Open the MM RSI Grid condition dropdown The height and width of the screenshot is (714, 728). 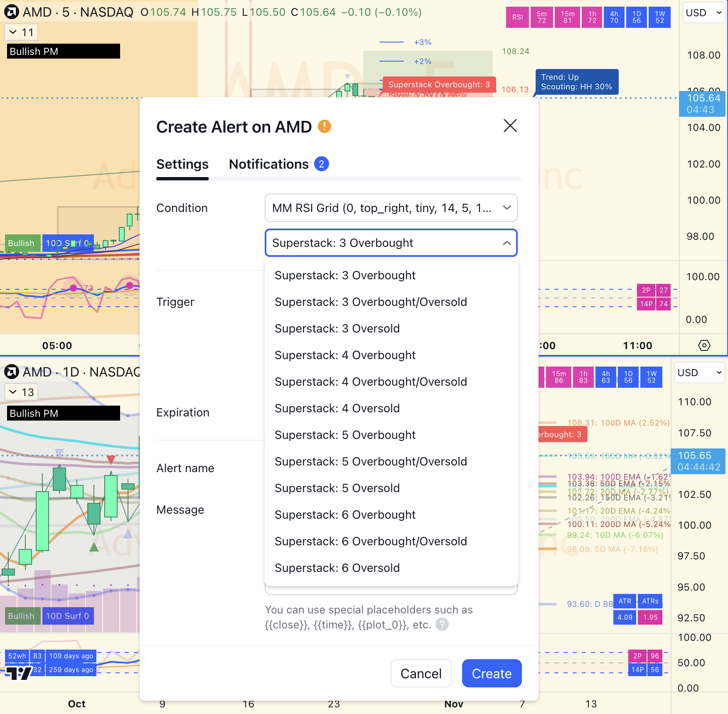[x=391, y=208]
